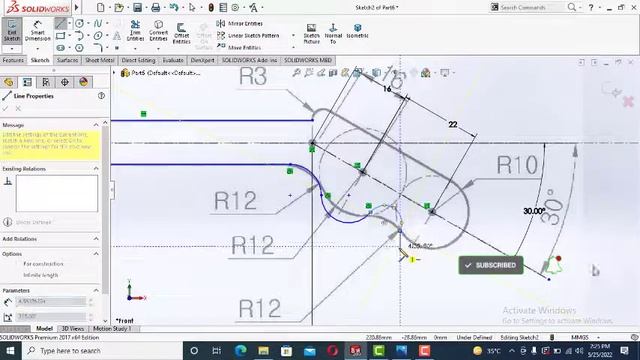Viewport: 640px width, 360px height.
Task: Click the Windows Start button
Action: 10,351
